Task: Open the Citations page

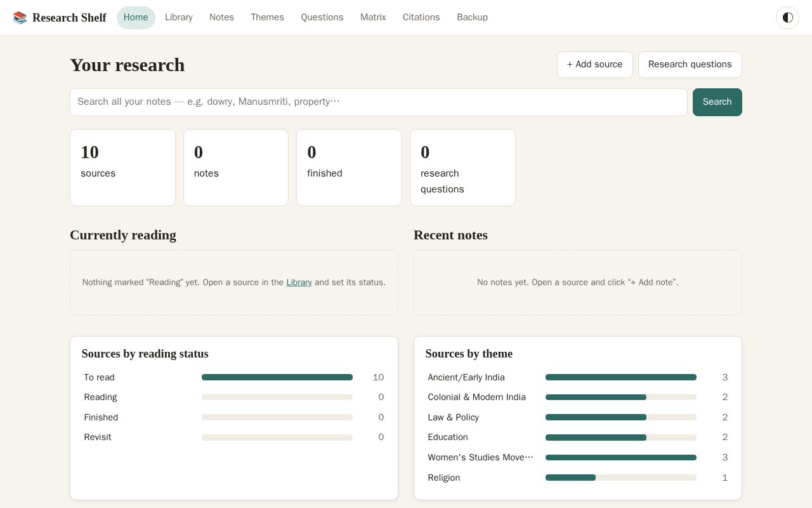Action: click(x=421, y=18)
